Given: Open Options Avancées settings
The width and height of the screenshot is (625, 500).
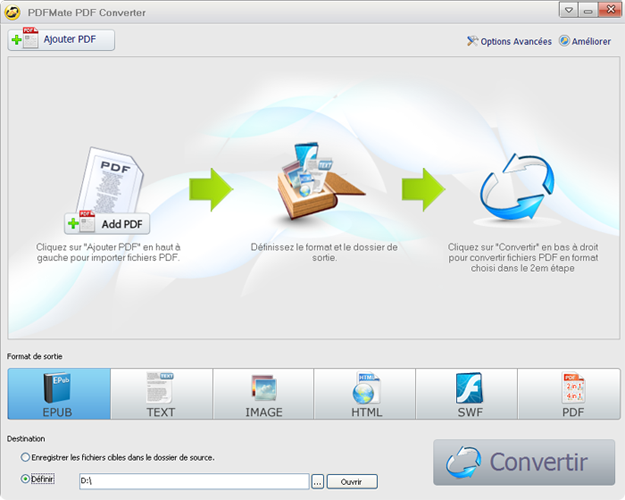Looking at the screenshot, I should click(509, 41).
